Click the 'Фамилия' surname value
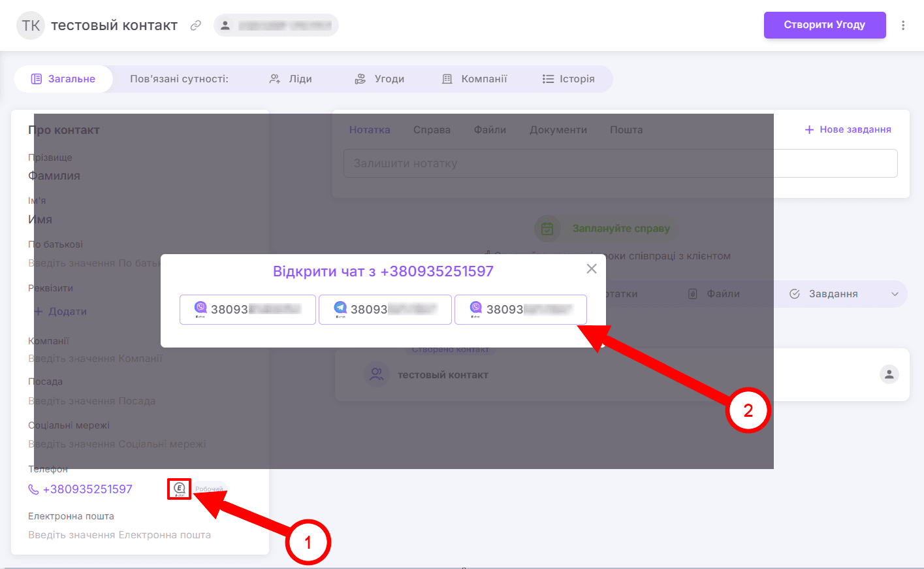The height and width of the screenshot is (569, 924). (54, 176)
